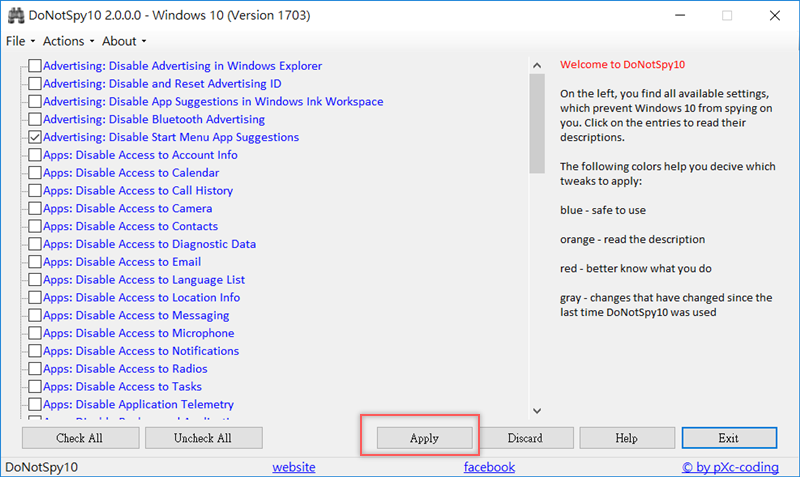Check Disable Access to Notifications

[35, 351]
